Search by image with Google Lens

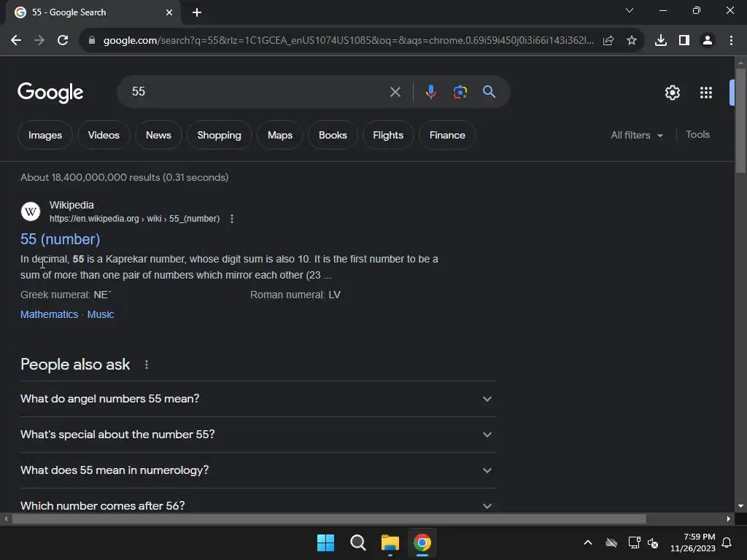460,92
